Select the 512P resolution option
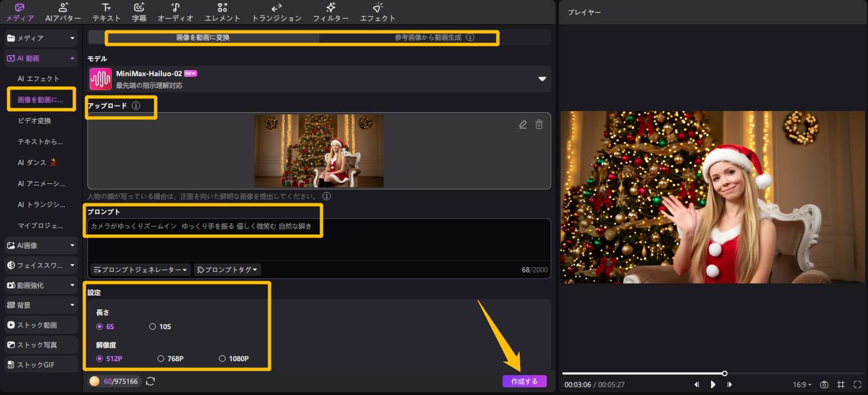The height and width of the screenshot is (395, 868). (x=109, y=359)
